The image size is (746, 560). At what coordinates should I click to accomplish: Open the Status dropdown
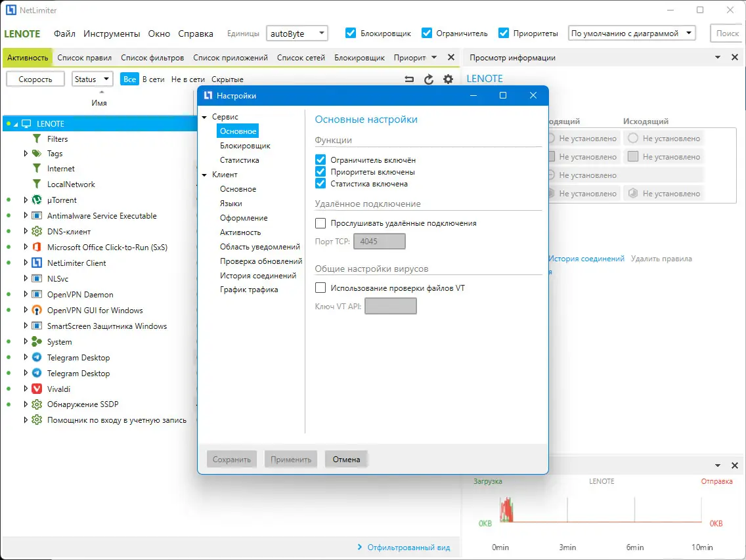(93, 79)
